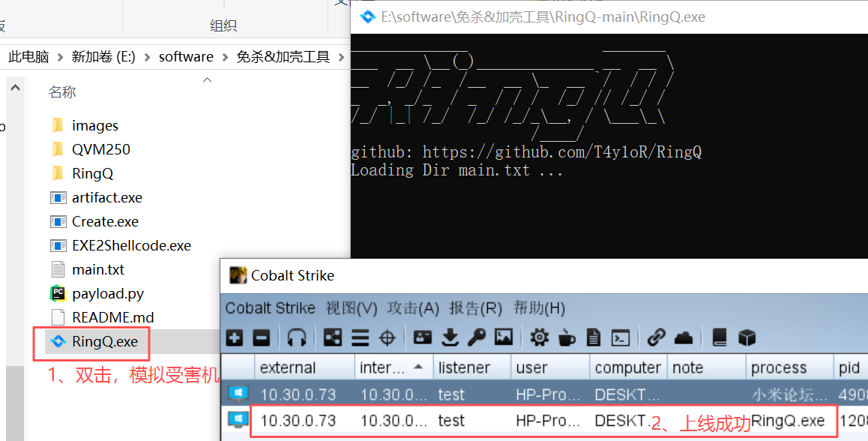868x441 pixels.
Task: Click sort arrow above 名称 column
Action: coord(207,79)
